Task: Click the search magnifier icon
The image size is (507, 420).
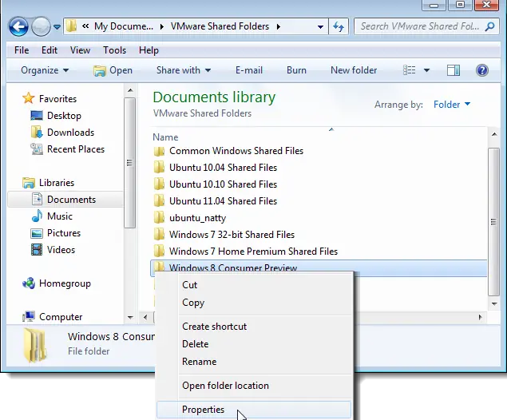Action: (x=490, y=26)
